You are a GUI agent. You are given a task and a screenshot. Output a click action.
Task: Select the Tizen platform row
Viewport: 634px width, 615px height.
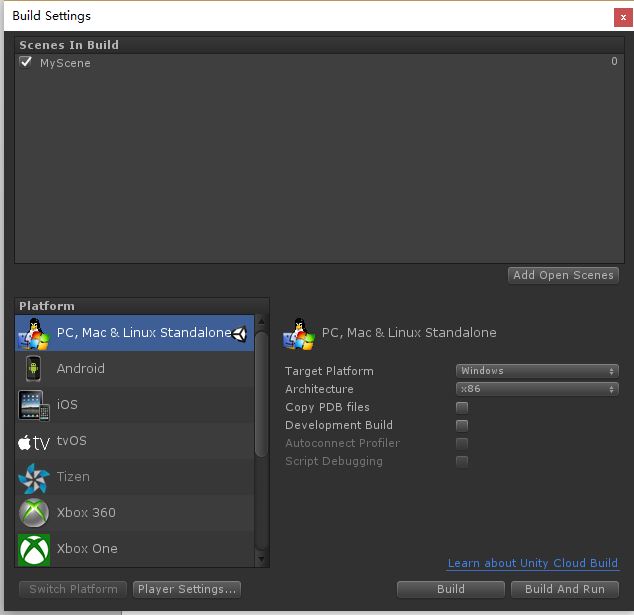[134, 477]
